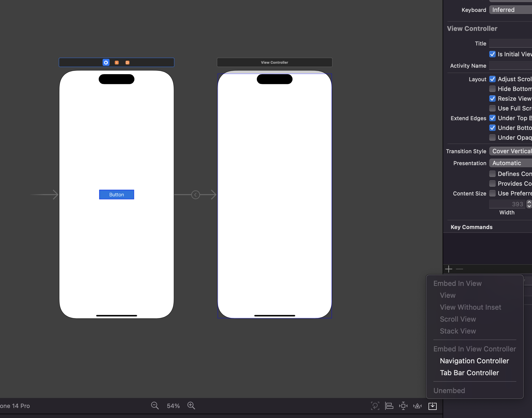Click the Activity Name input field
Screen dimensions: 532x418
(511, 66)
